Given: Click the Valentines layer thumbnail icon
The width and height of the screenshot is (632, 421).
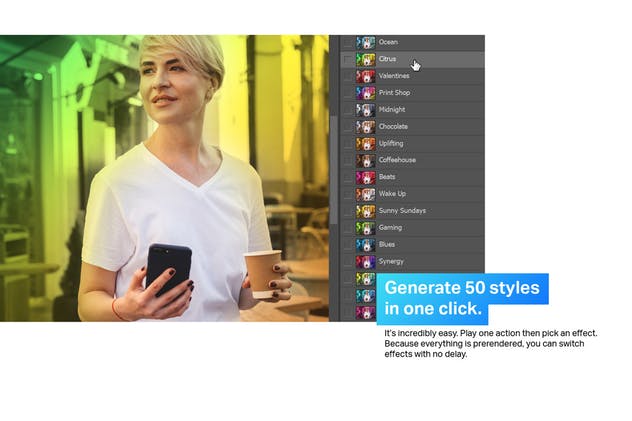Looking at the screenshot, I should pos(366,76).
